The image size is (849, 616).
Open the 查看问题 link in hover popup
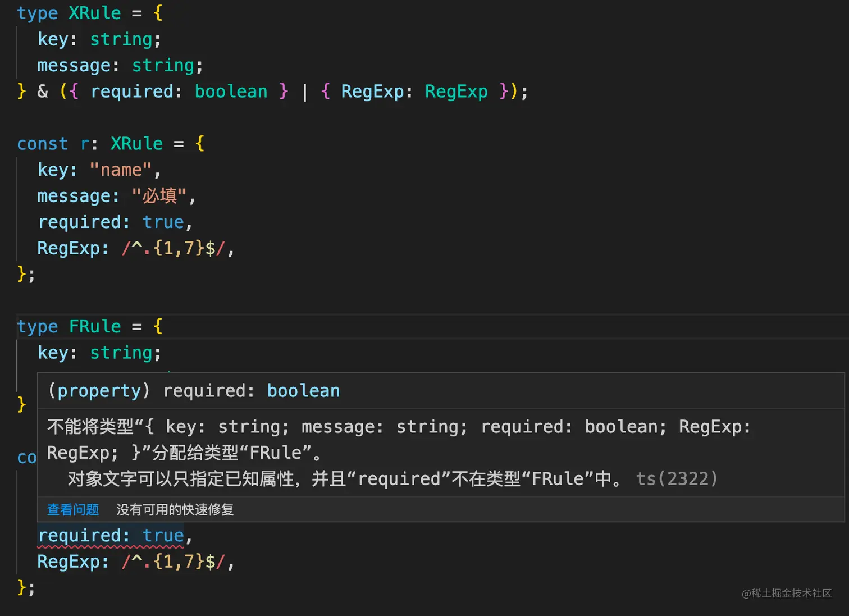point(73,509)
